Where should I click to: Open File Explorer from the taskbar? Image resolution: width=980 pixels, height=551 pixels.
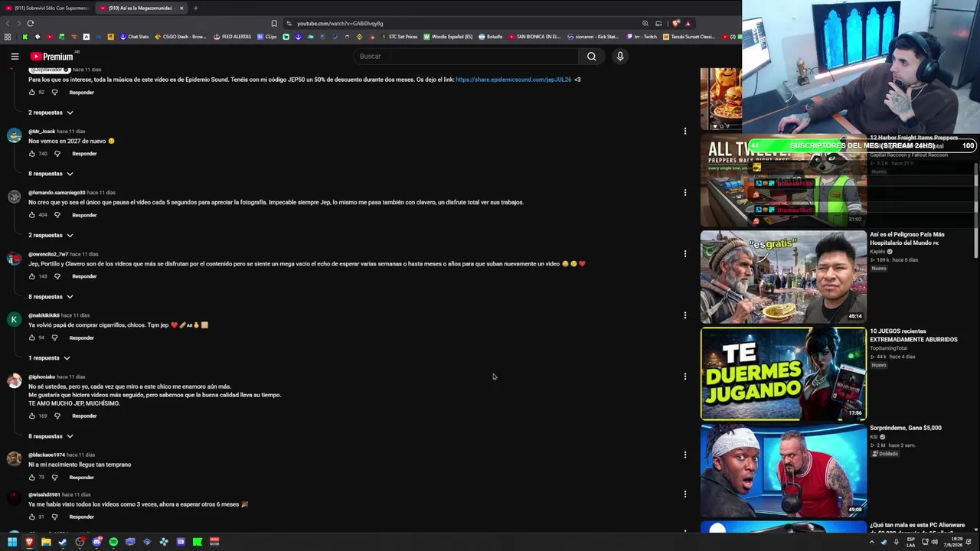(46, 542)
